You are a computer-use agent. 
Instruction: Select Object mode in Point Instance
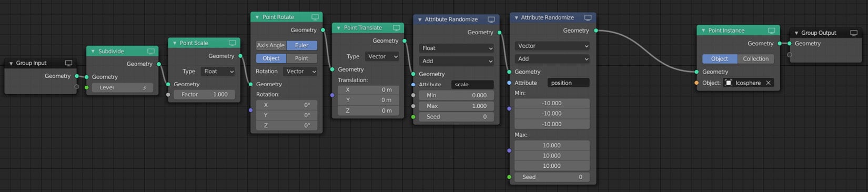[x=720, y=59]
